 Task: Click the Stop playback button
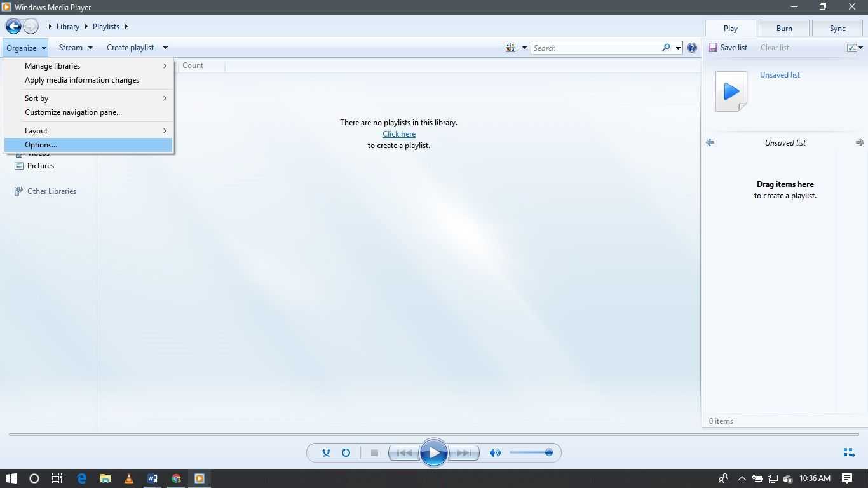point(374,453)
